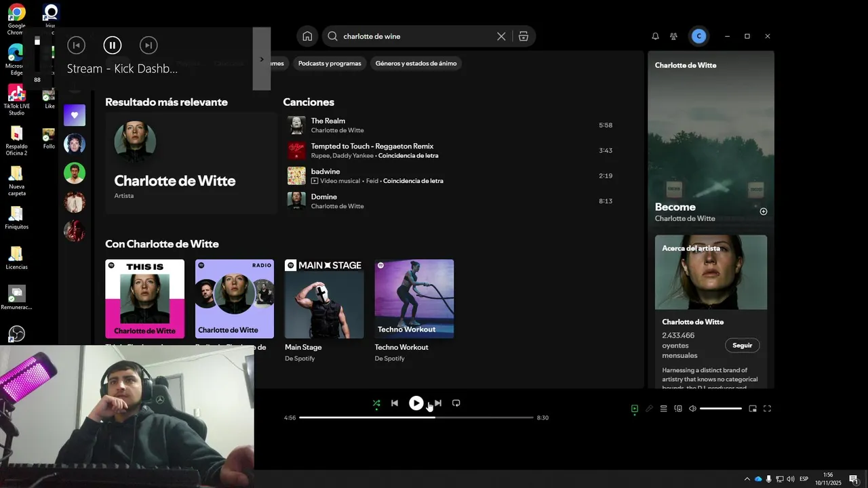Open the Google Chrome desktop shortcut
Image resolution: width=868 pixels, height=488 pixels.
(17, 20)
